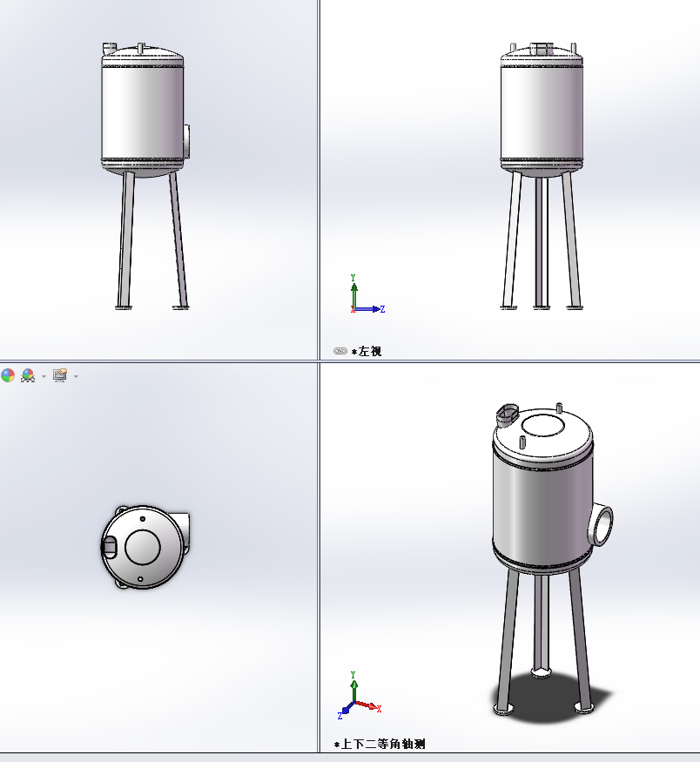The height and width of the screenshot is (762, 700).
Task: Click the coordinate triad in the isometric viewport
Action: [360, 696]
